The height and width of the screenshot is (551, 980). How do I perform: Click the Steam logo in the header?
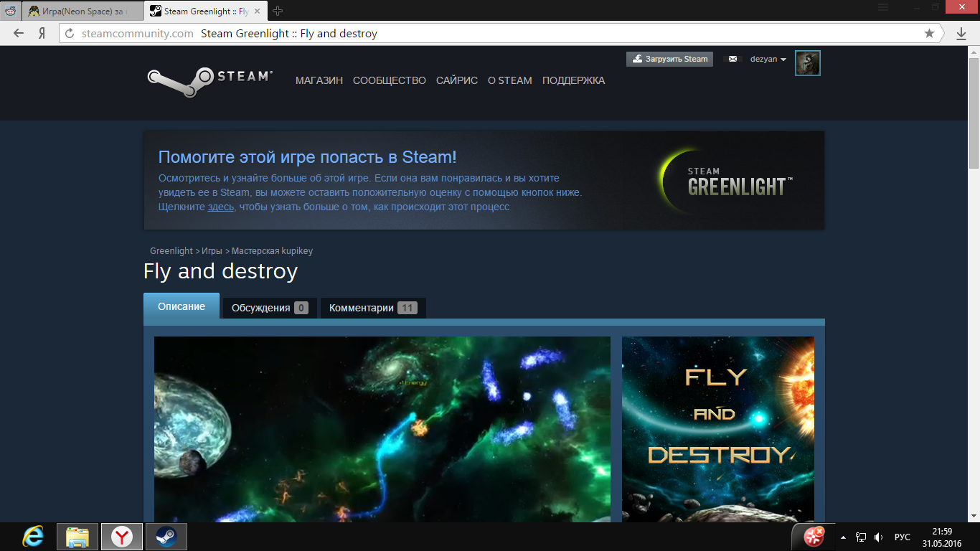tap(209, 83)
